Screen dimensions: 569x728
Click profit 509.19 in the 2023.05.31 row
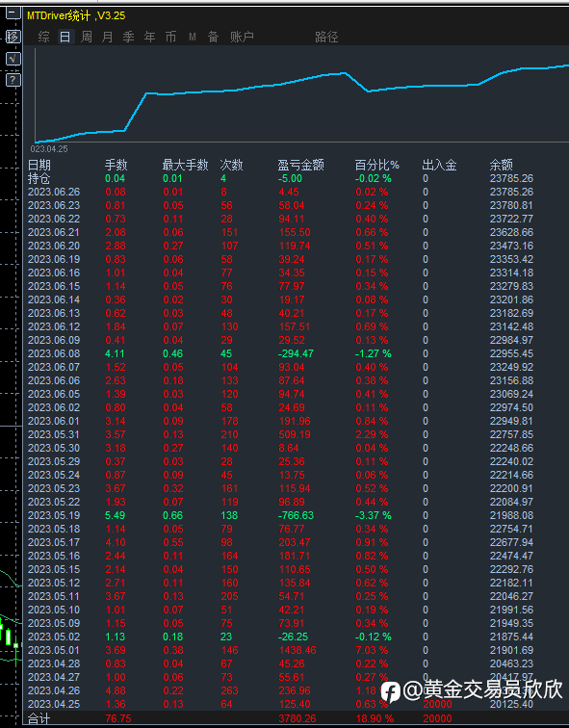click(x=295, y=434)
